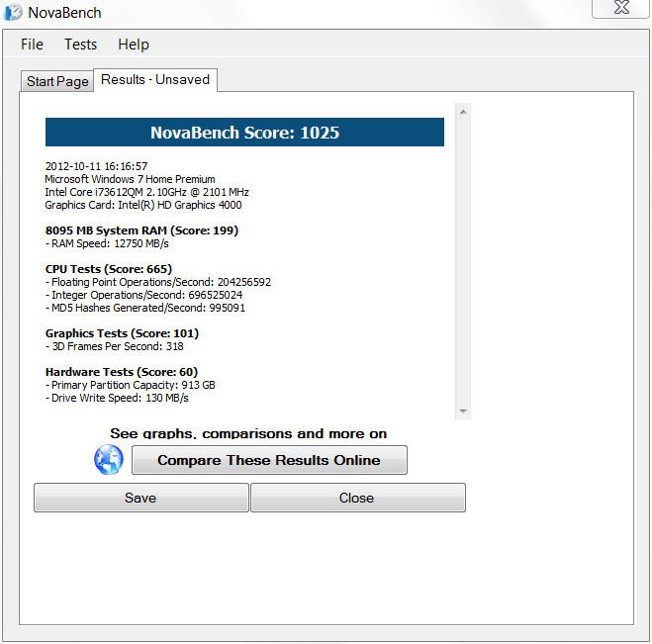The width and height of the screenshot is (652, 644).
Task: Click See graphs, comparisons and more text
Action: (x=248, y=433)
